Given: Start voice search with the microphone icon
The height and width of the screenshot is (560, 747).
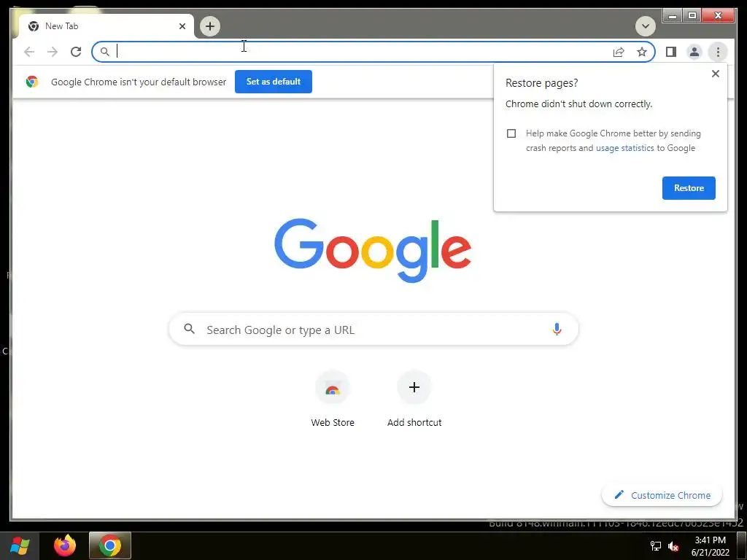Looking at the screenshot, I should point(557,330).
